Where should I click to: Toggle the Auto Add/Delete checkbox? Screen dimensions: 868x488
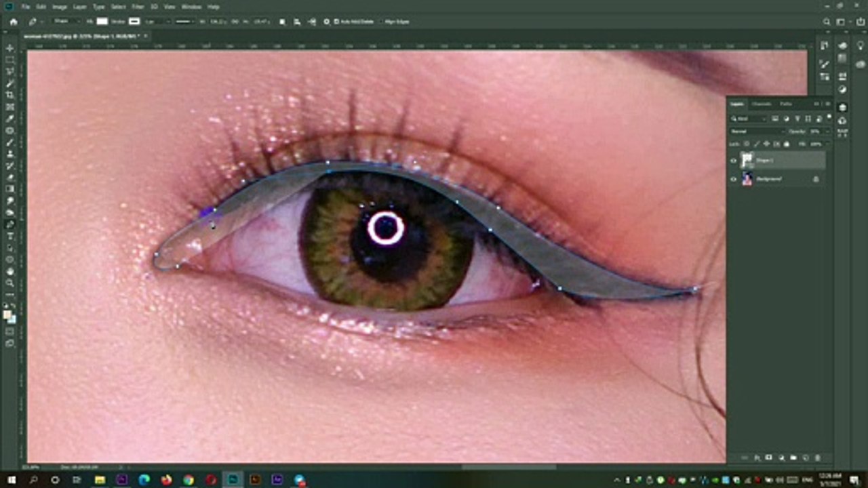click(x=336, y=22)
